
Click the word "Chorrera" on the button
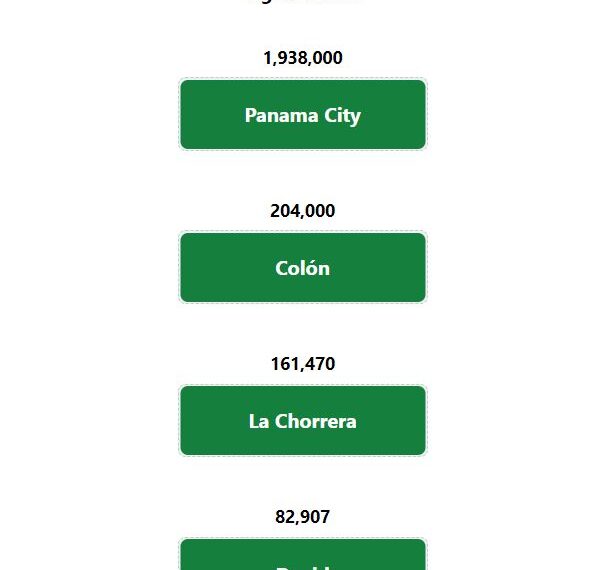tap(315, 421)
